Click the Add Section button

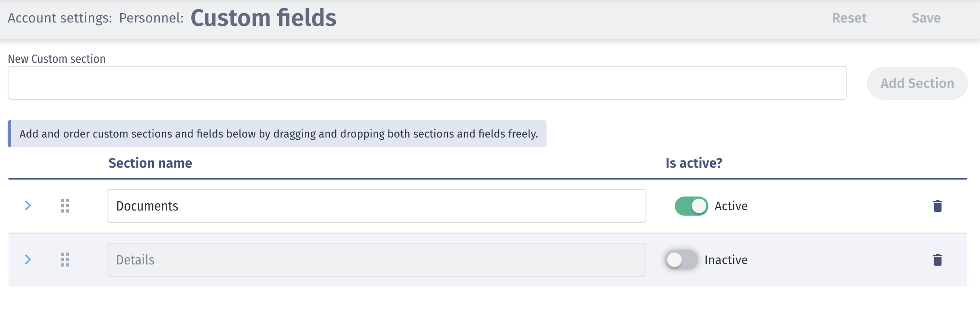[x=918, y=83]
